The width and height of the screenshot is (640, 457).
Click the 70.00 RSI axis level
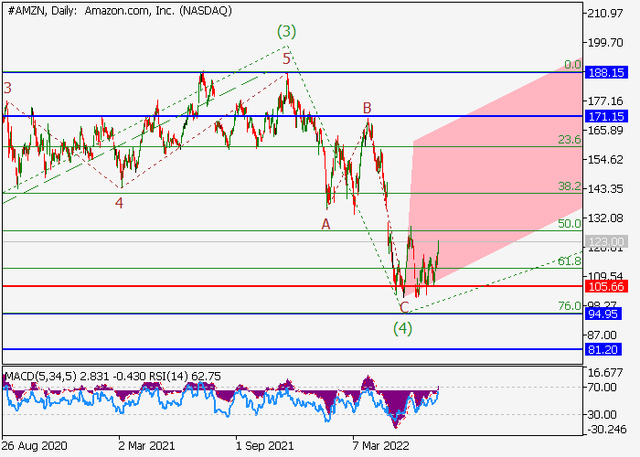pyautogui.click(x=602, y=387)
